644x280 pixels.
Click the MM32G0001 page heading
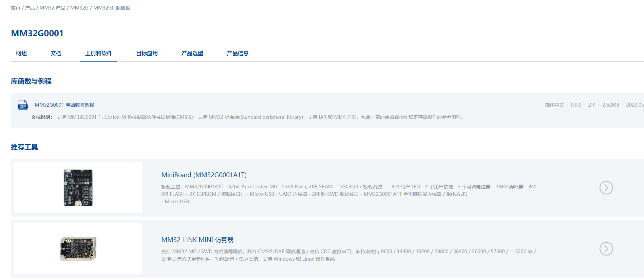point(37,33)
